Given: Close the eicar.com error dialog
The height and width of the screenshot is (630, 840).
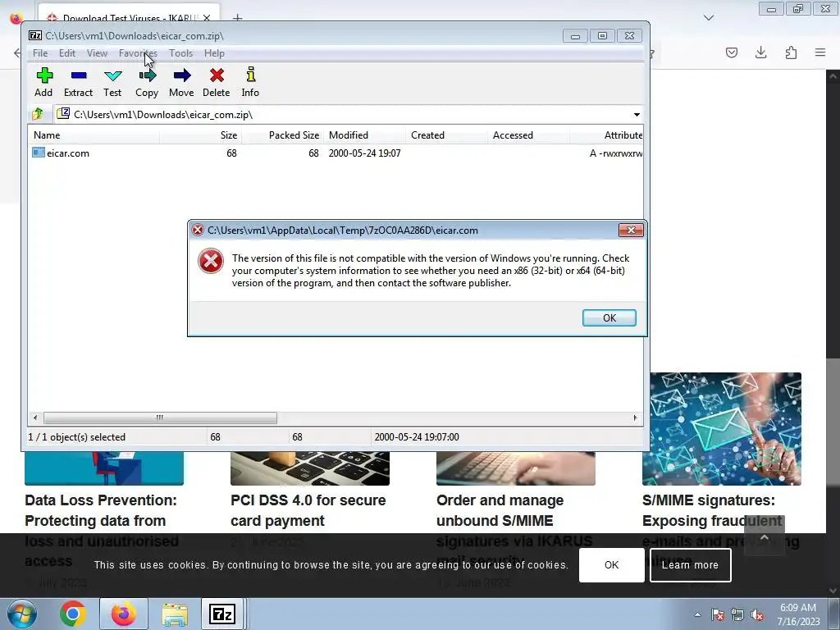Looking at the screenshot, I should pyautogui.click(x=631, y=230).
